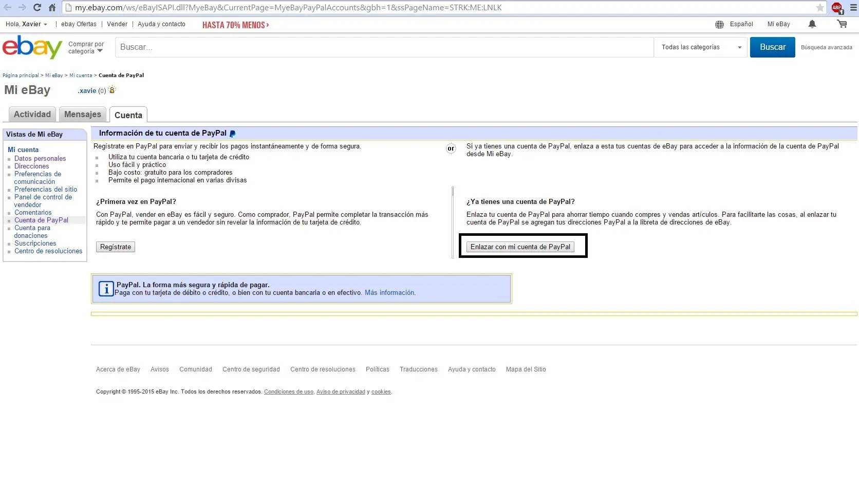Click the info icon in PayPal notice
This screenshot has height=504, width=859.
pyautogui.click(x=106, y=289)
